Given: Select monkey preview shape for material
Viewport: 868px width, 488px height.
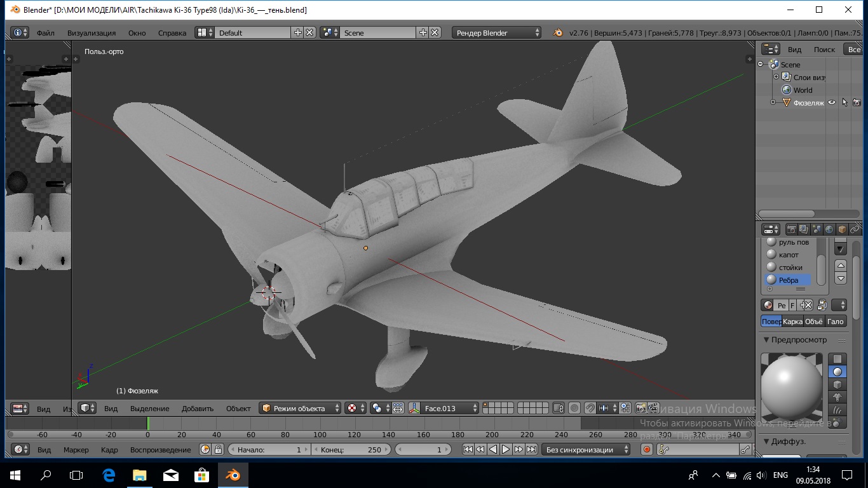Looking at the screenshot, I should 837,397.
